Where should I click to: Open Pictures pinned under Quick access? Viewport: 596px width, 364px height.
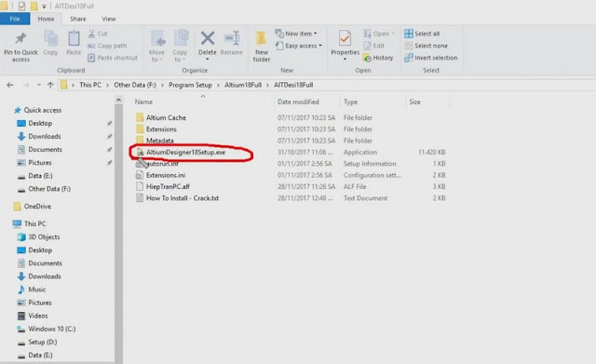tap(39, 163)
